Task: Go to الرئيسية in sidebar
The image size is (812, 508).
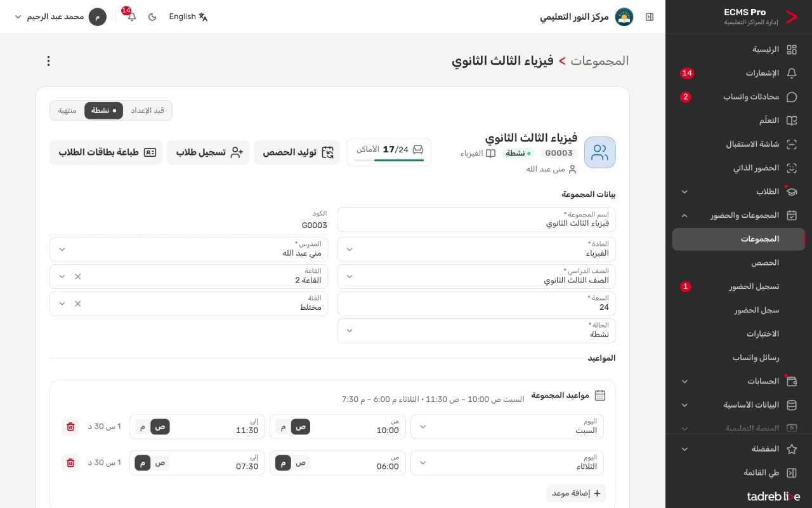Action: coord(738,50)
